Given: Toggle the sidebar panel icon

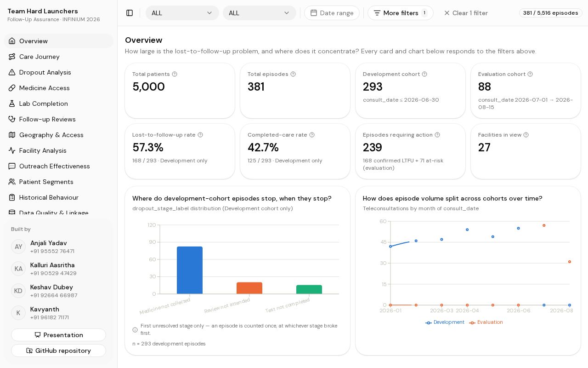Looking at the screenshot, I should coord(130,13).
